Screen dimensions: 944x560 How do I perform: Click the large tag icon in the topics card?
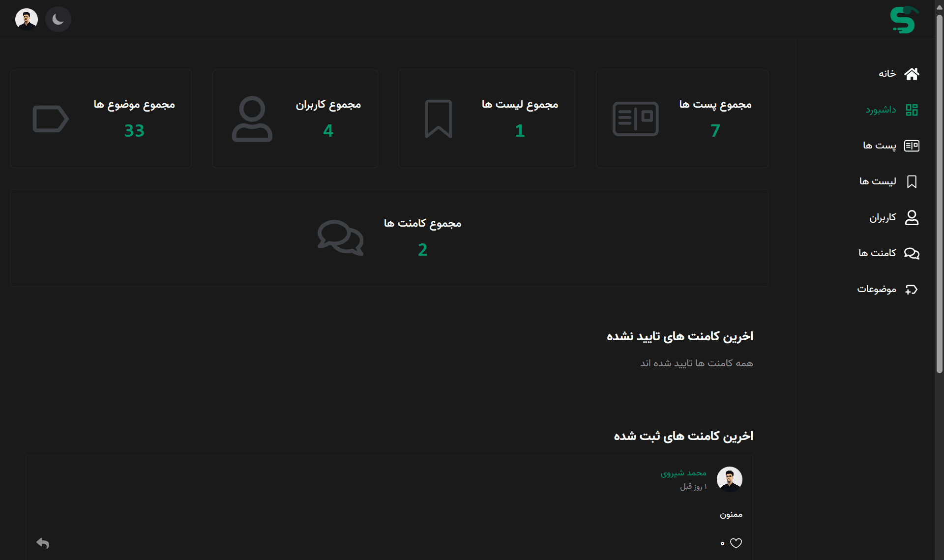point(51,118)
